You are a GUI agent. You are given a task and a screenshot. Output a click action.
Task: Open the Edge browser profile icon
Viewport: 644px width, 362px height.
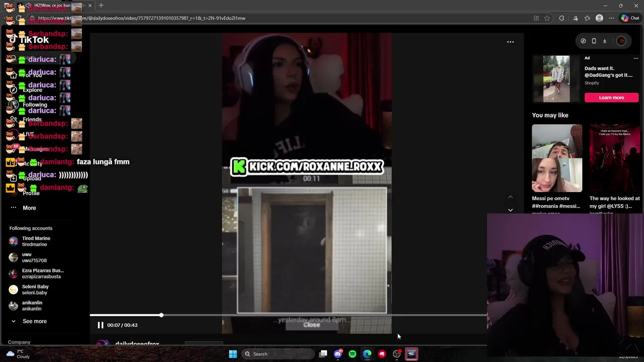pos(599,18)
